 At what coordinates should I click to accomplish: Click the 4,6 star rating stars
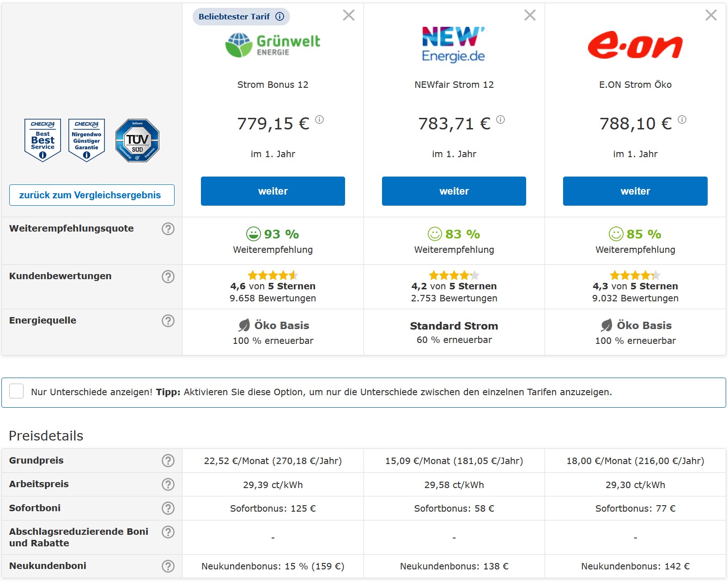273,275
